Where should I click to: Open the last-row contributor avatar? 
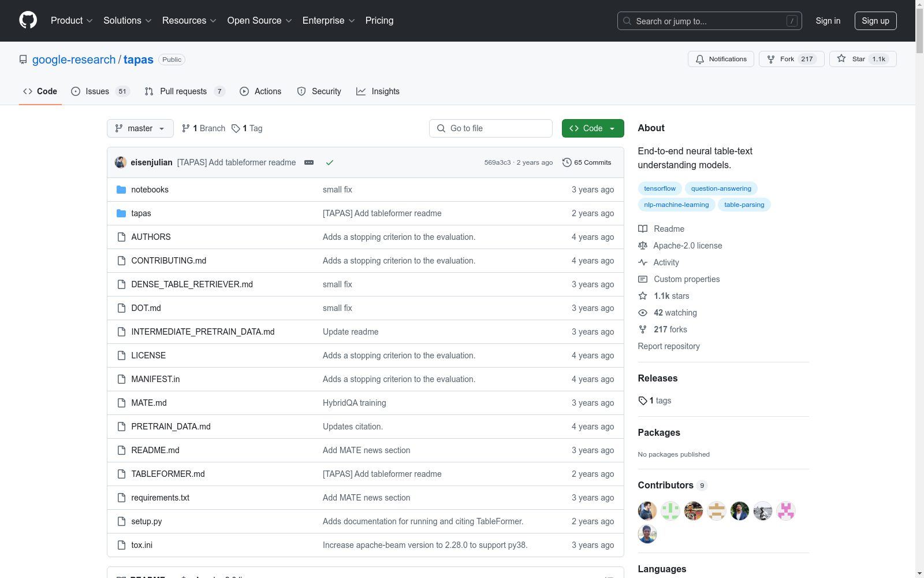pos(647,534)
